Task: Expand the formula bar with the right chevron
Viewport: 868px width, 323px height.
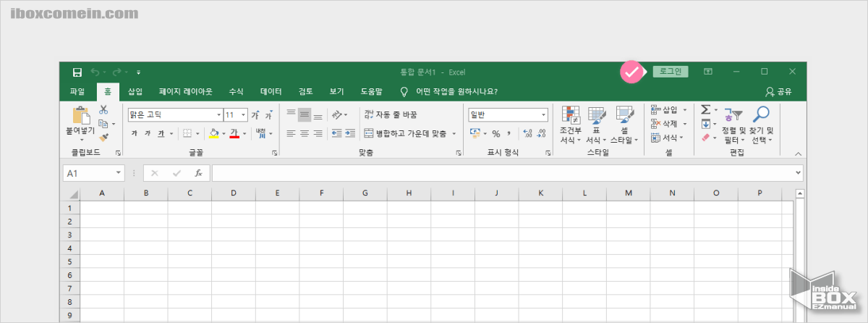Action: (798, 173)
